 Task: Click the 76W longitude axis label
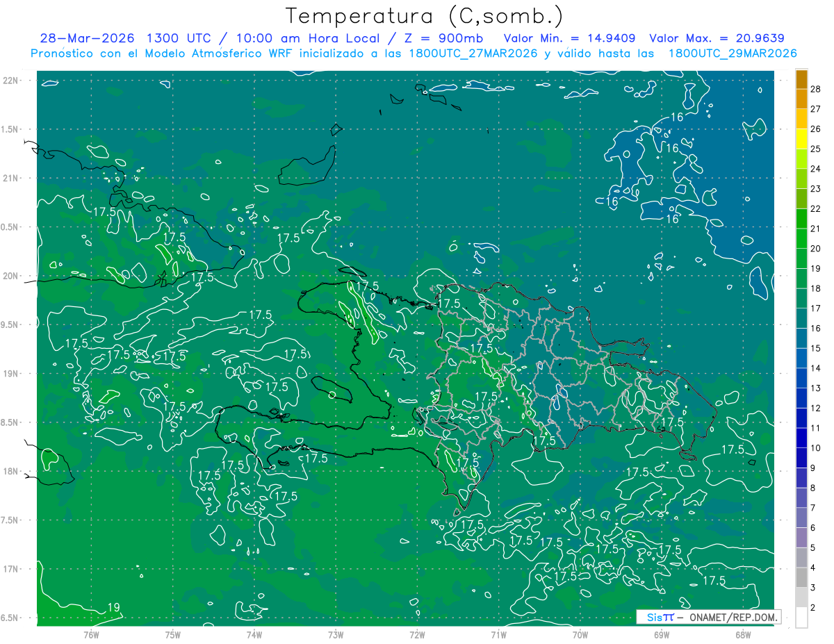91,634
